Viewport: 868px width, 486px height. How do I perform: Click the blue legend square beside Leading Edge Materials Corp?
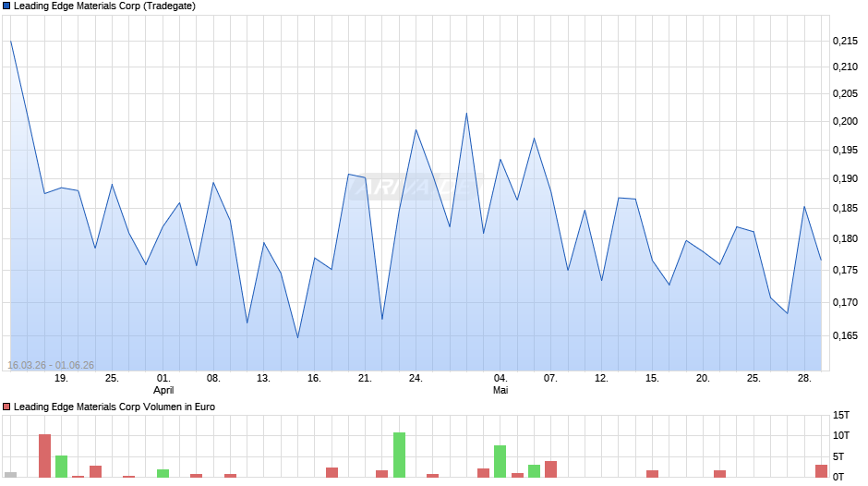point(6,6)
